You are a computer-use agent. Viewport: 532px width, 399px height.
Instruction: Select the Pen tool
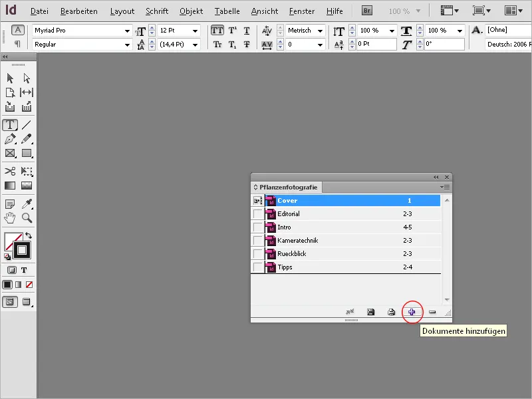click(x=10, y=139)
